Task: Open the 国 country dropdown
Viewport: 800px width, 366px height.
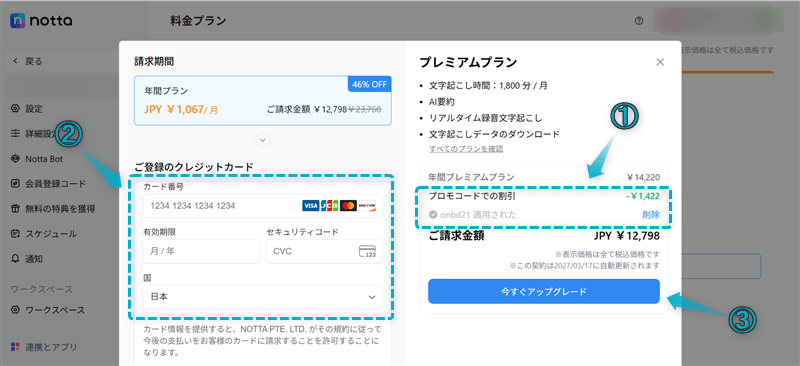Action: coord(263,297)
